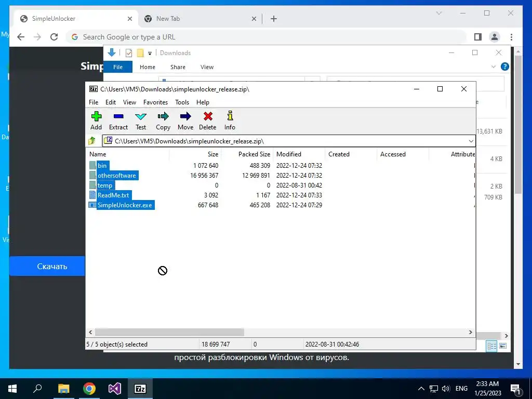Open Tools menu
Screen dimensions: 532x399
tap(182, 102)
